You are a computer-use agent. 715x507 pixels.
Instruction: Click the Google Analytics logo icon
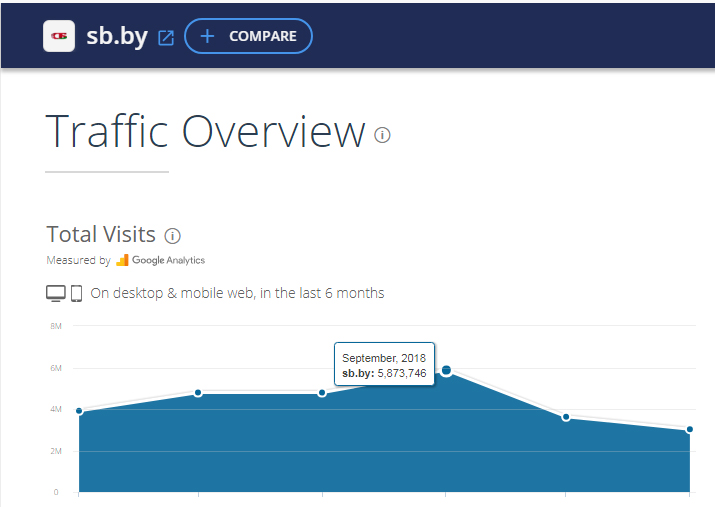tap(122, 260)
